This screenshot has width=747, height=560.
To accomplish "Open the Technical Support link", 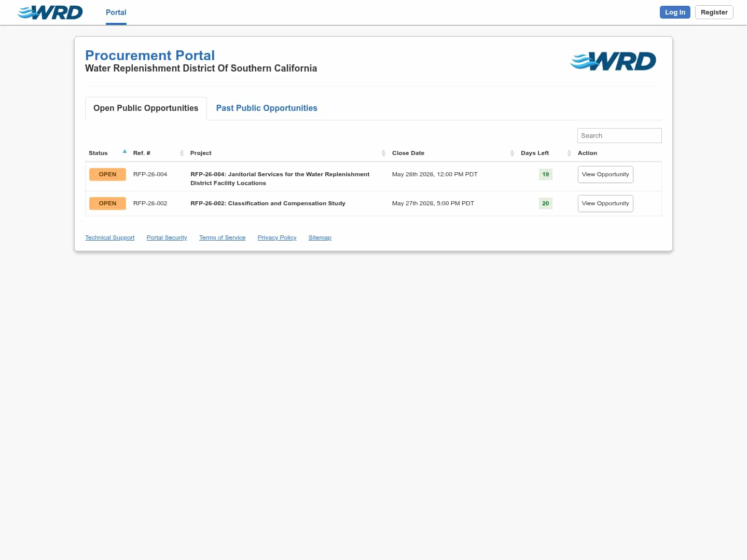I will (109, 237).
